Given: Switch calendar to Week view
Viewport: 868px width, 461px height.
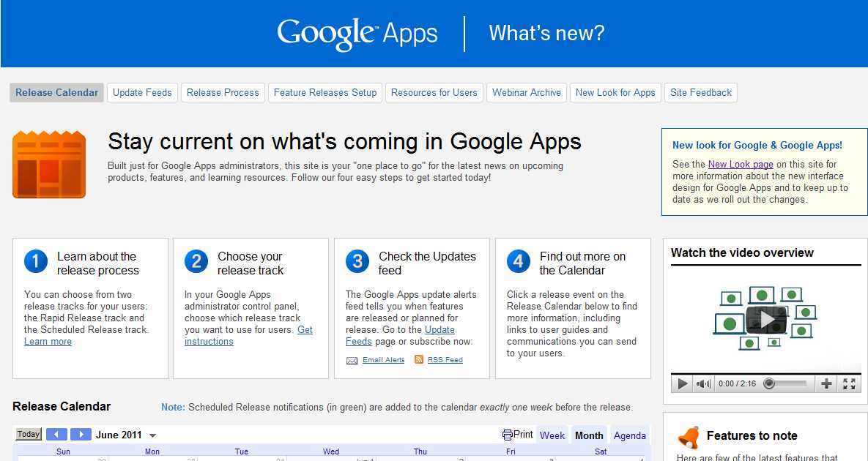Looking at the screenshot, I should point(552,435).
